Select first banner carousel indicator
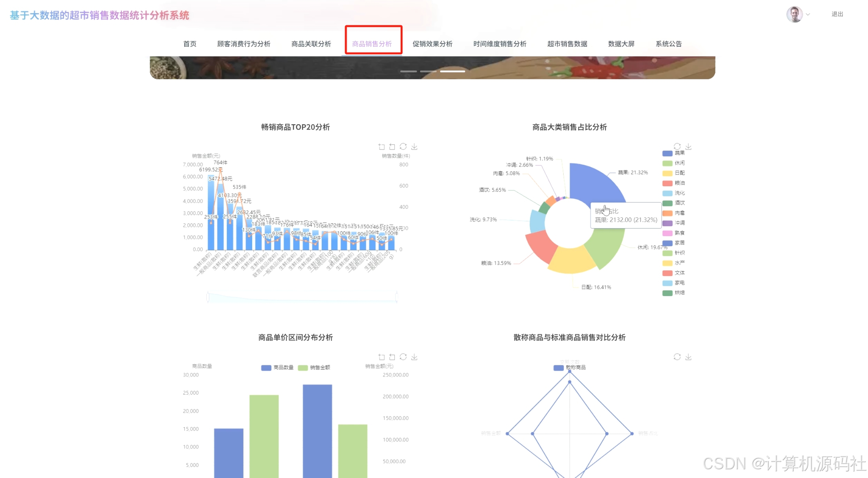 click(x=408, y=71)
